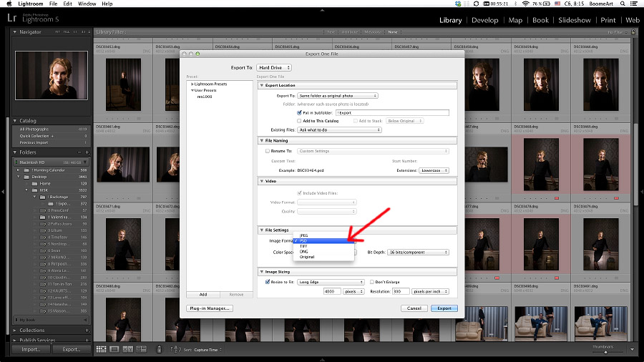Click the Plug-in Manager button

point(209,308)
